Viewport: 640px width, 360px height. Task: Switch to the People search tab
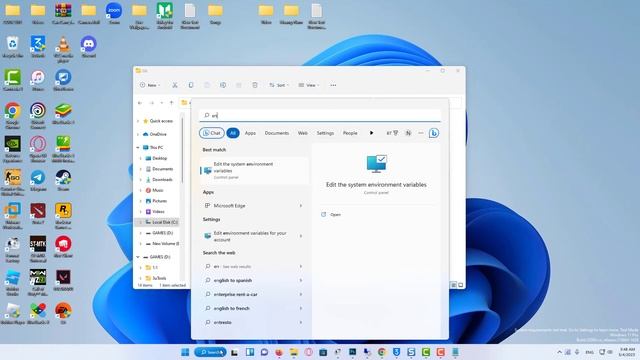click(x=350, y=133)
